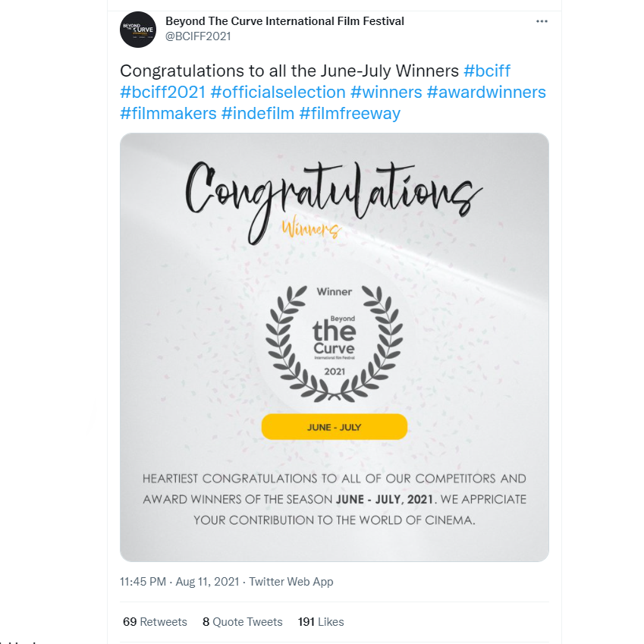644x644 pixels.
Task: Show the 8 Quote Tweets
Action: pos(242,622)
